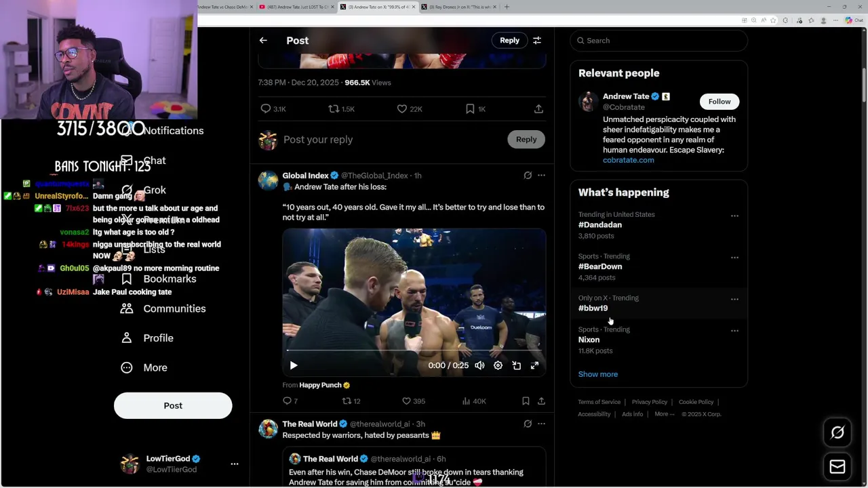Mute the video using the volume icon
Image resolution: width=868 pixels, height=488 pixels.
479,365
